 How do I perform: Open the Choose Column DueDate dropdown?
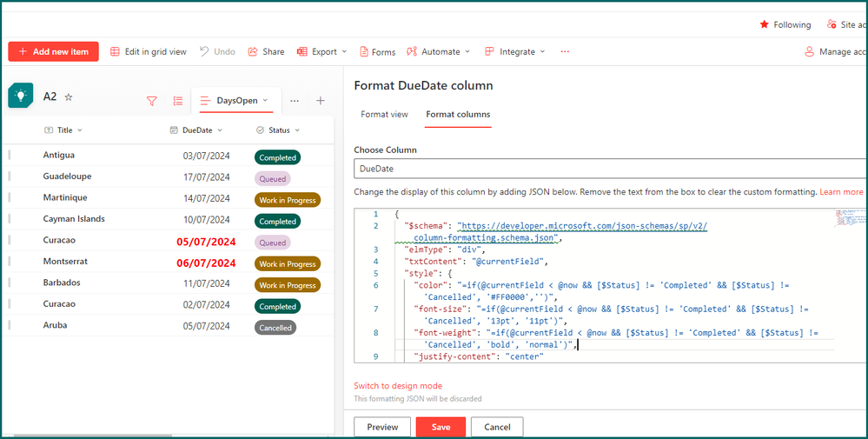coord(611,169)
